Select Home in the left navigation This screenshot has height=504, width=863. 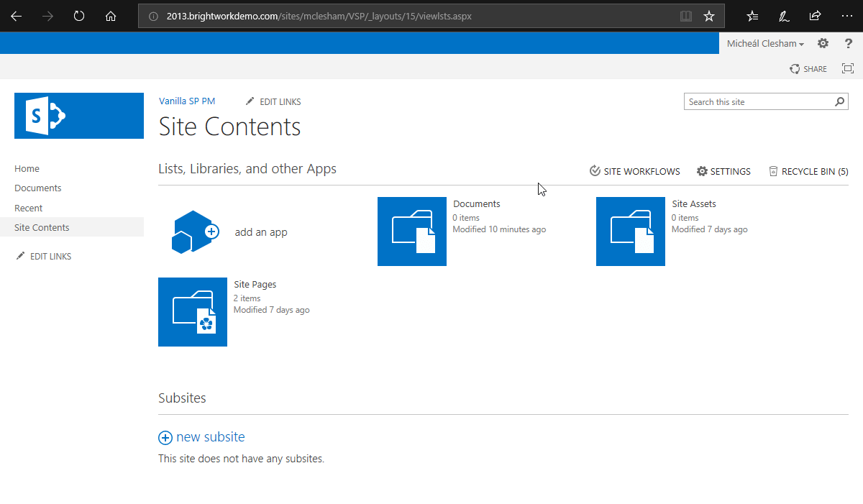tap(27, 168)
